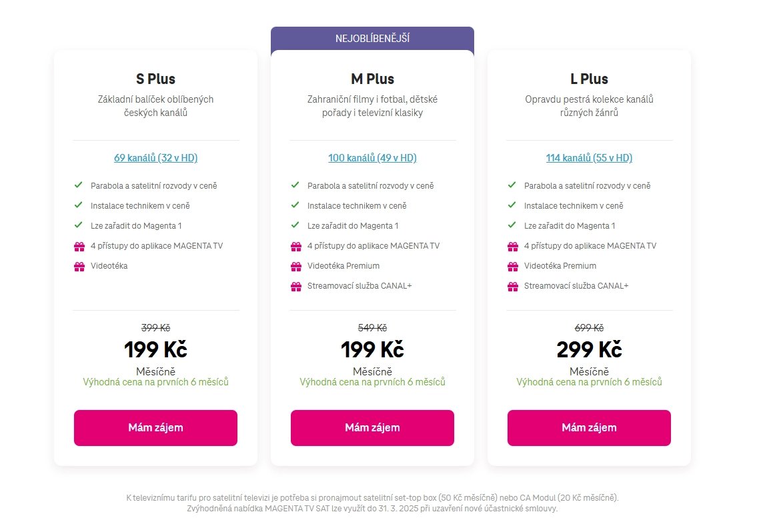This screenshot has width=779, height=532.
Task: Click the checkmark next to Lze zařadit do Magenta 1 in M Plus
Action: click(295, 225)
